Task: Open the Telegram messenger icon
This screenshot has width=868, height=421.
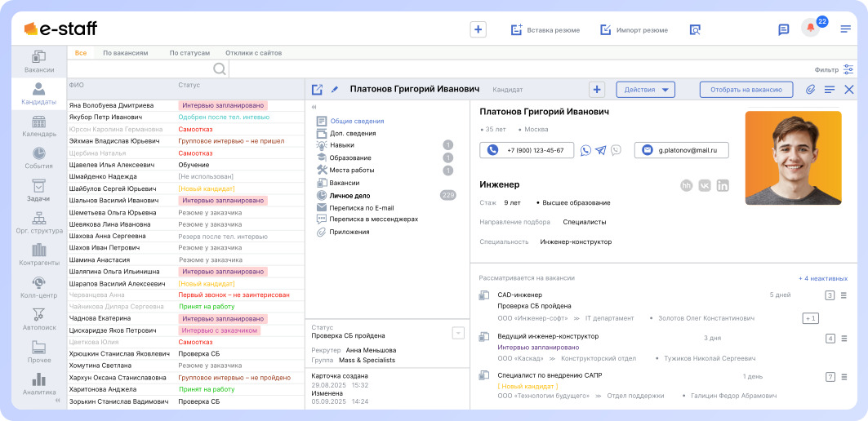Action: pos(601,150)
